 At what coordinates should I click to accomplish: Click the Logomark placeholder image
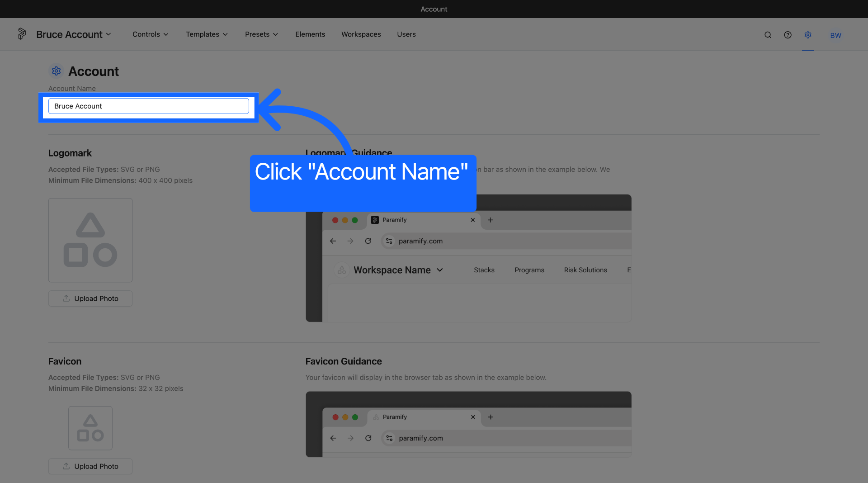(x=90, y=240)
